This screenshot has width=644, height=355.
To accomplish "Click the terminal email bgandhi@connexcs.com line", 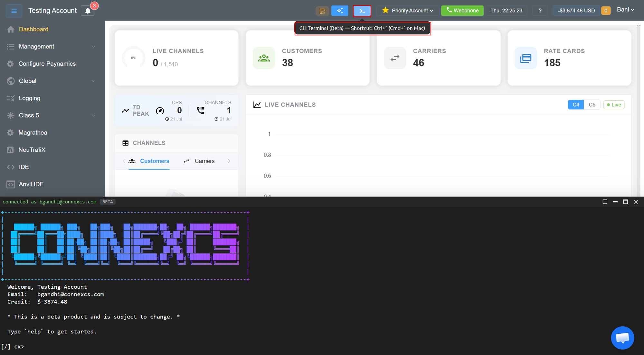I will pyautogui.click(x=56, y=294).
